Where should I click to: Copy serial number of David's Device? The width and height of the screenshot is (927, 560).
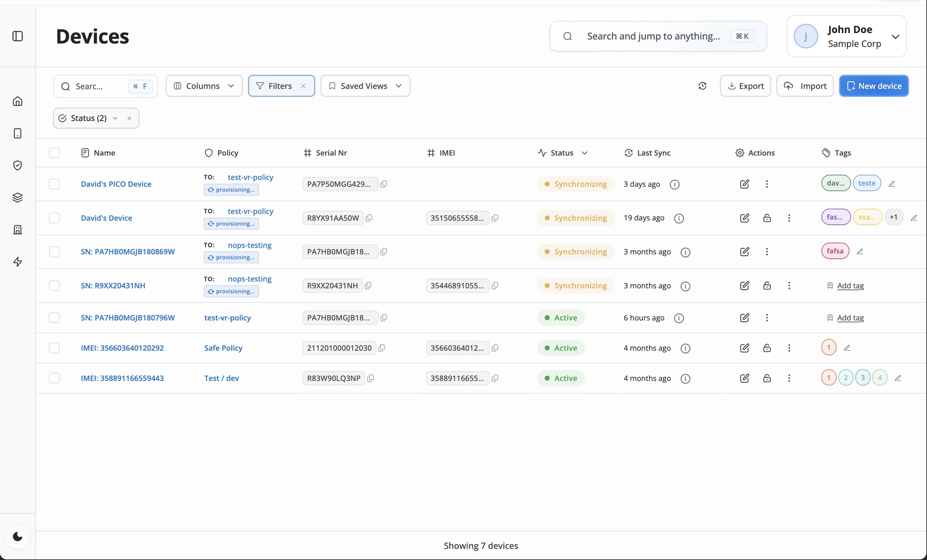[x=369, y=218]
